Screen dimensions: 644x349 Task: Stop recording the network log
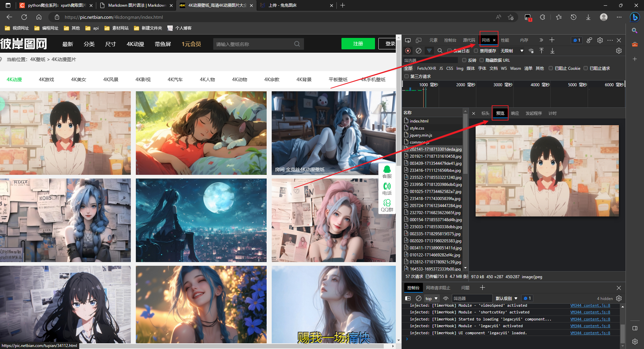408,51
